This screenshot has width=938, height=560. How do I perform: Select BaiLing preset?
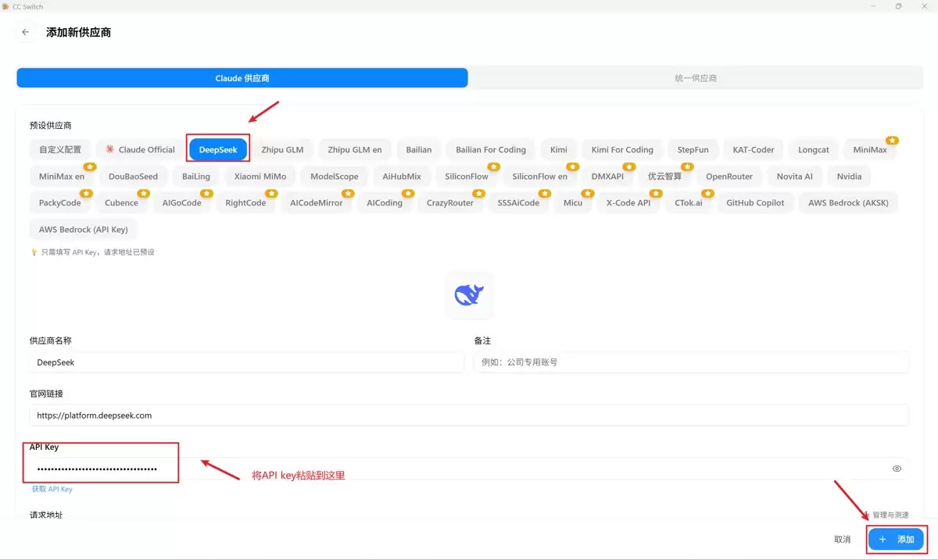(x=196, y=177)
